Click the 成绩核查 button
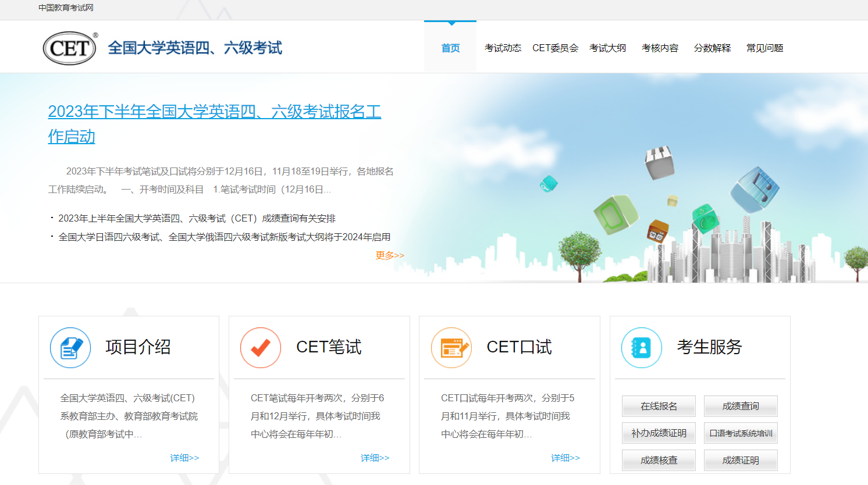This screenshot has width=868, height=485. pyautogui.click(x=659, y=460)
